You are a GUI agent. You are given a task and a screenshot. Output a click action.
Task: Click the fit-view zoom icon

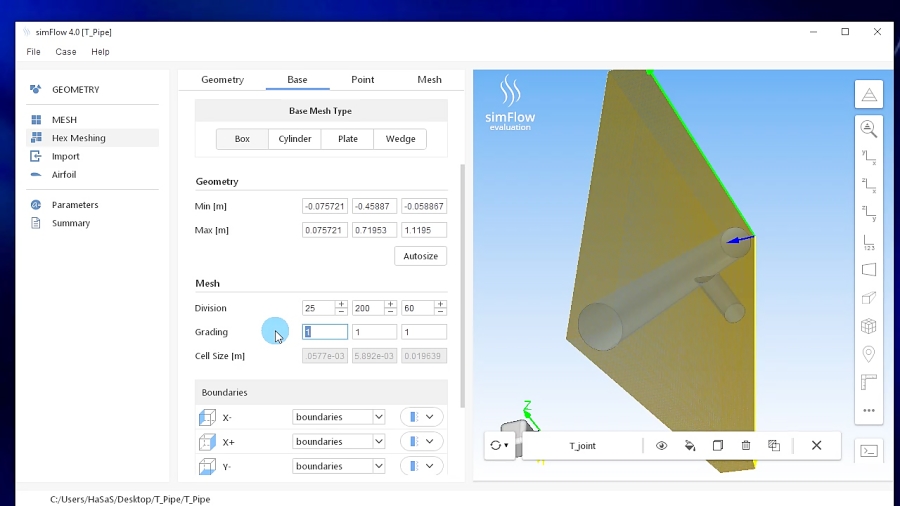click(x=868, y=129)
